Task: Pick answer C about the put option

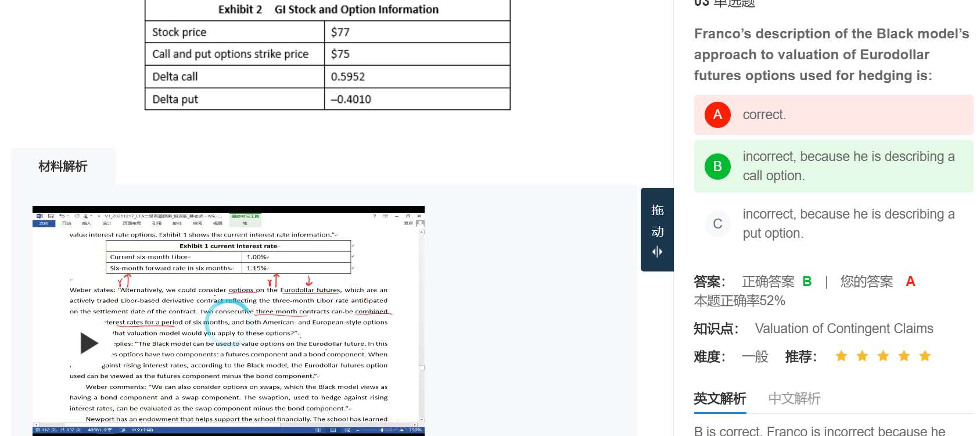Action: pos(834,224)
